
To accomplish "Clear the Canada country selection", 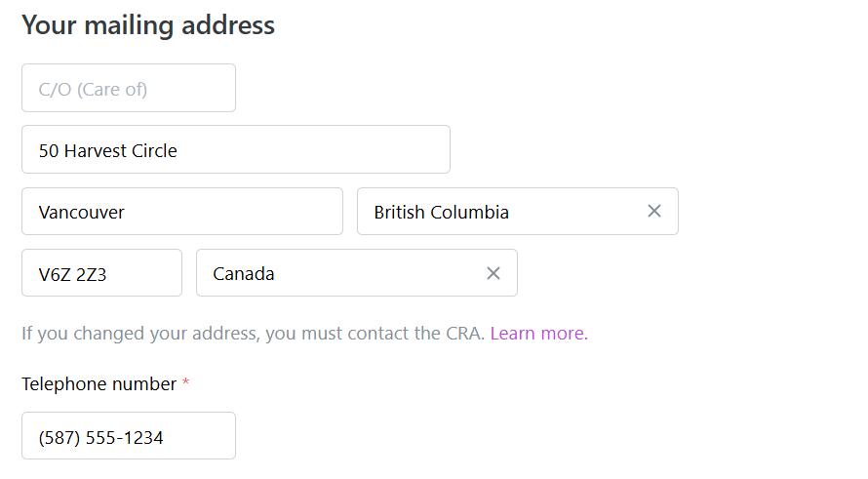I will 493,273.
